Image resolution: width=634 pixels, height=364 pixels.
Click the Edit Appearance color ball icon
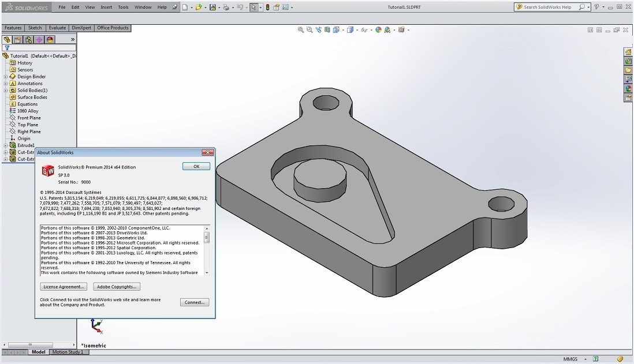pyautogui.click(x=379, y=30)
